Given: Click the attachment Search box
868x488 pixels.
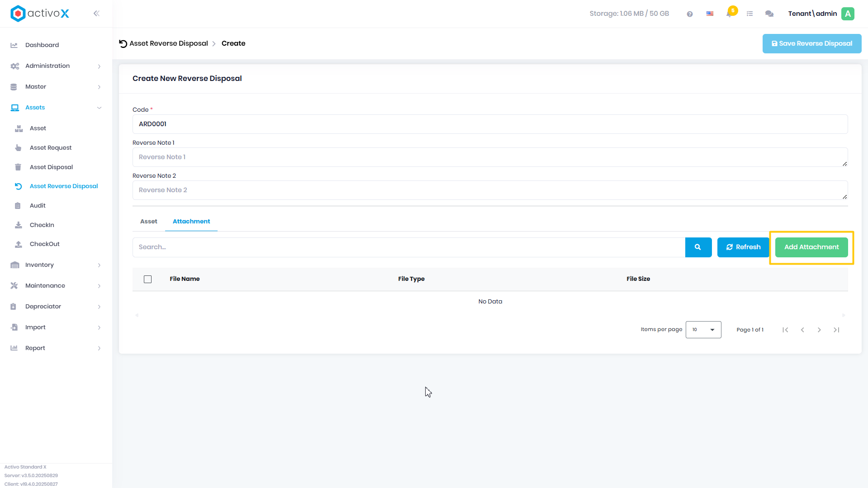Looking at the screenshot, I should (409, 247).
